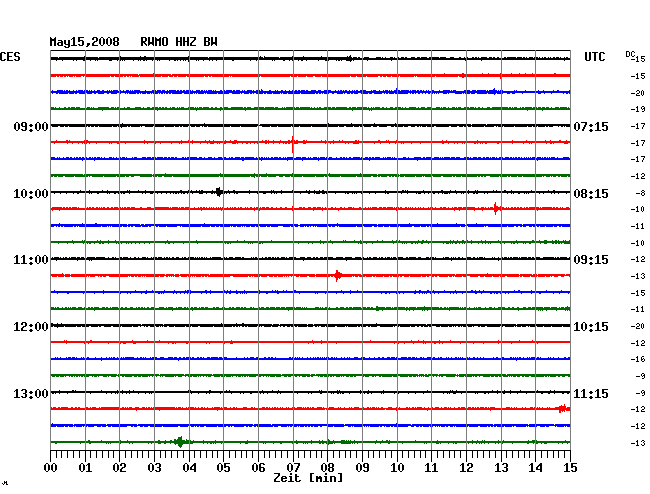Select the 13:00 local time label
This screenshot has width=650, height=494.
[31, 393]
